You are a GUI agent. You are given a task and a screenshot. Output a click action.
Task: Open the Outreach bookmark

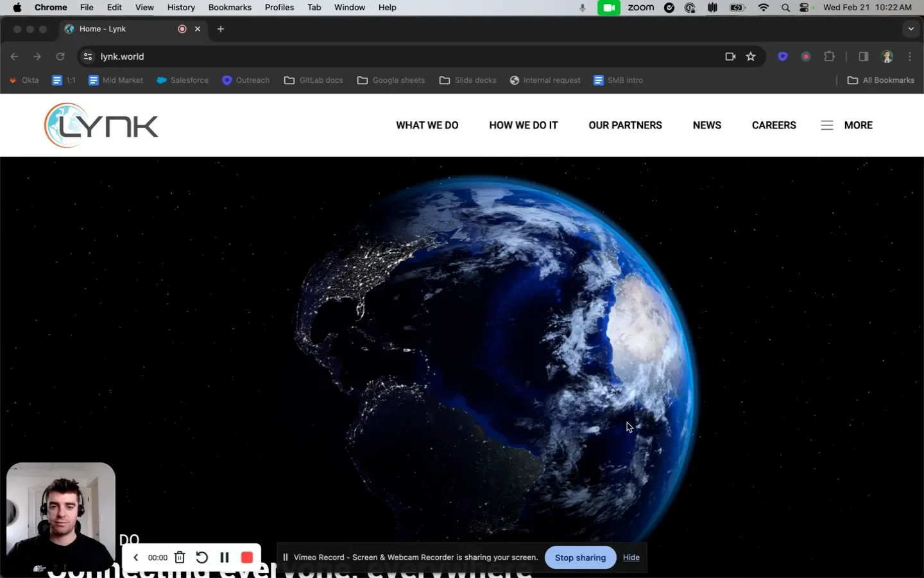pyautogui.click(x=246, y=80)
